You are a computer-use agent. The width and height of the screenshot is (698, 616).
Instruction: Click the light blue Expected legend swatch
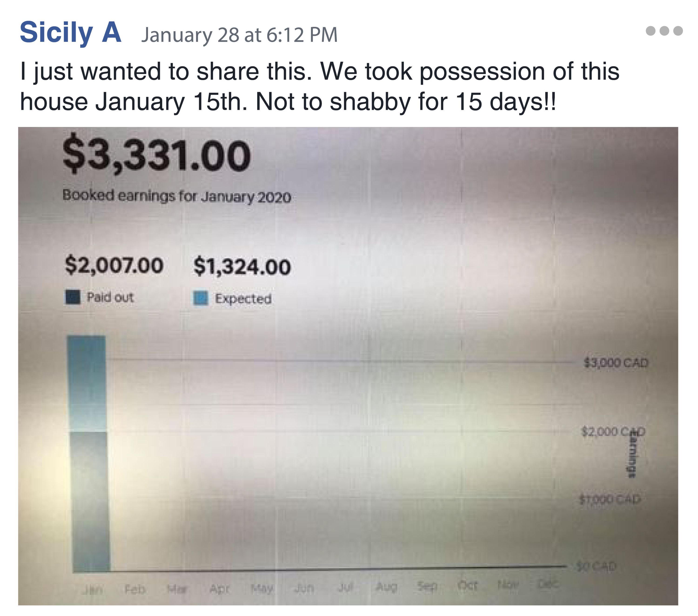tap(201, 298)
